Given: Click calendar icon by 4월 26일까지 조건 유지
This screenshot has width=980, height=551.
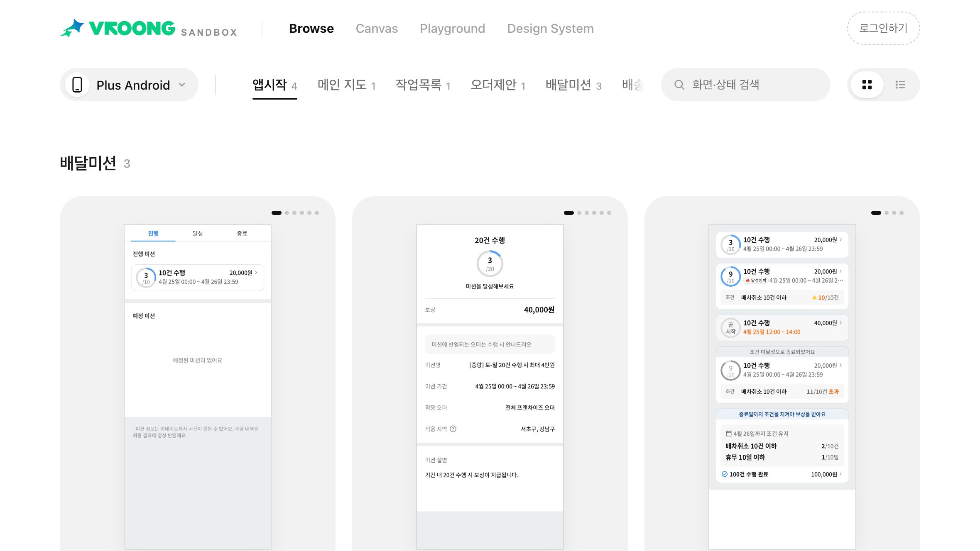Looking at the screenshot, I should [728, 434].
